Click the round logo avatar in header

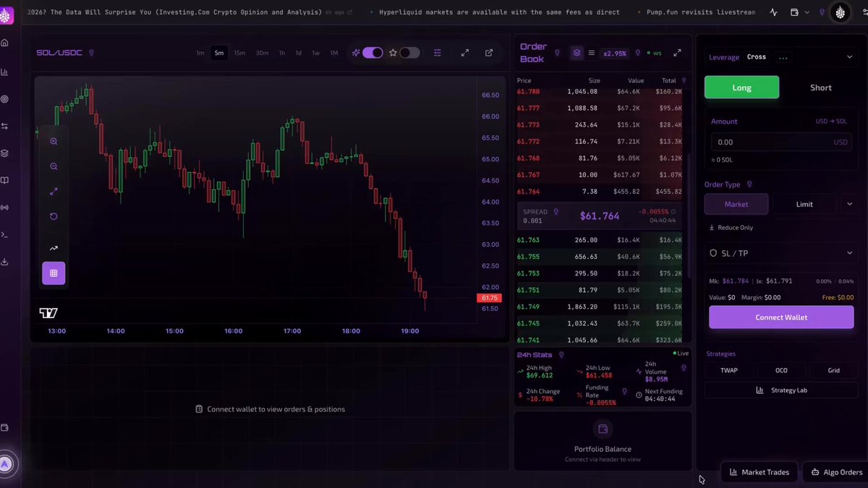pos(840,12)
